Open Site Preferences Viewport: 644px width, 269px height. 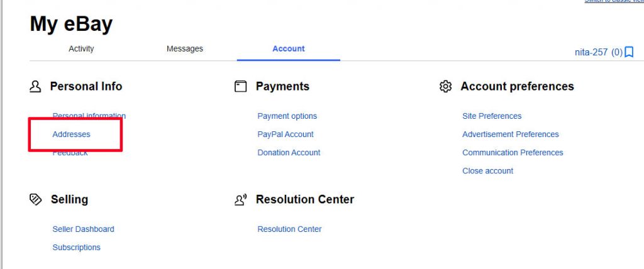point(492,116)
